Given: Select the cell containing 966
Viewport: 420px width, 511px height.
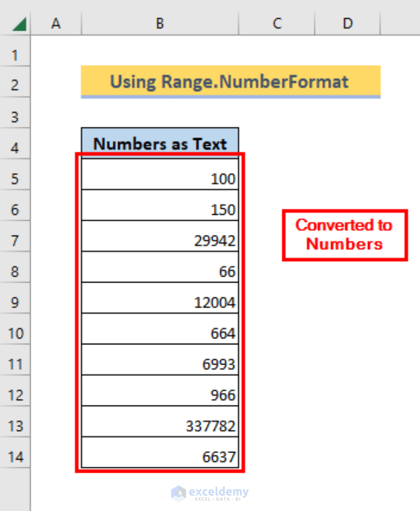Looking at the screenshot, I should (160, 390).
